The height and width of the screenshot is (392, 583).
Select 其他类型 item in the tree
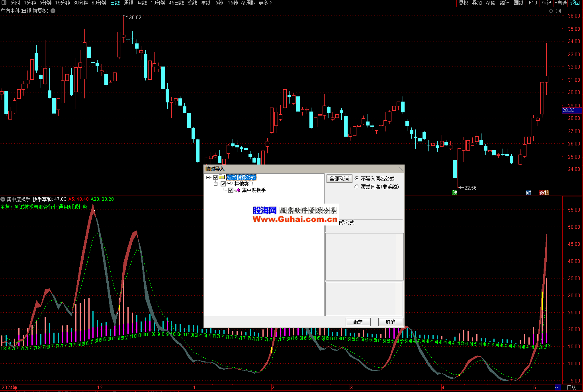244,184
